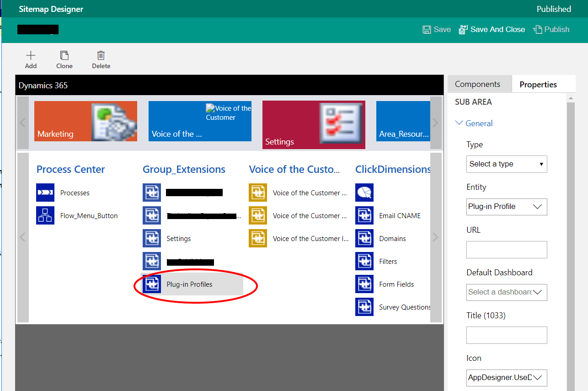Open the Type dropdown
588x391 pixels.
tap(507, 164)
